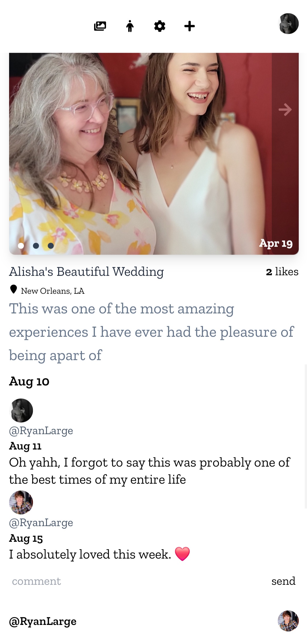Click the plus icon to add post
Viewport: 307px width, 644px height.
click(x=190, y=26)
